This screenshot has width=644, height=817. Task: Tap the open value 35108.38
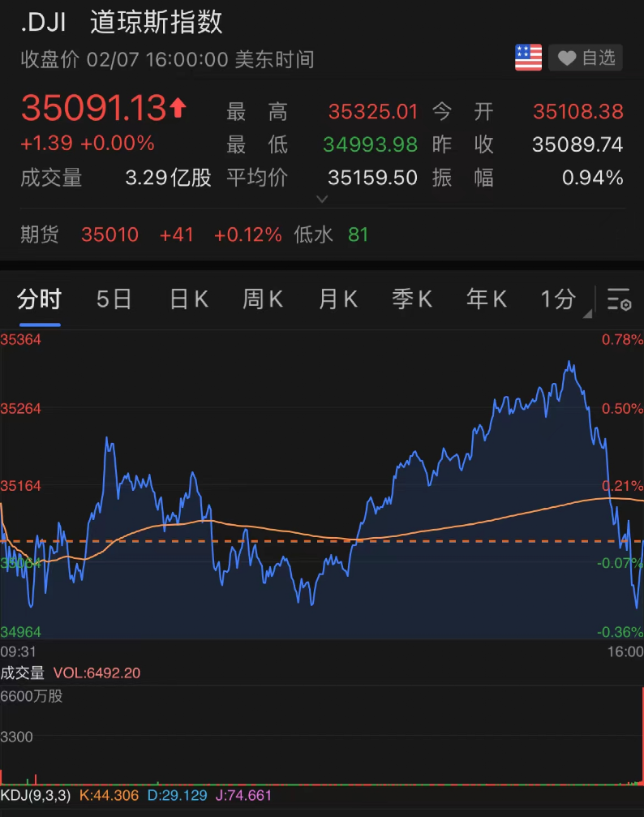pyautogui.click(x=578, y=111)
